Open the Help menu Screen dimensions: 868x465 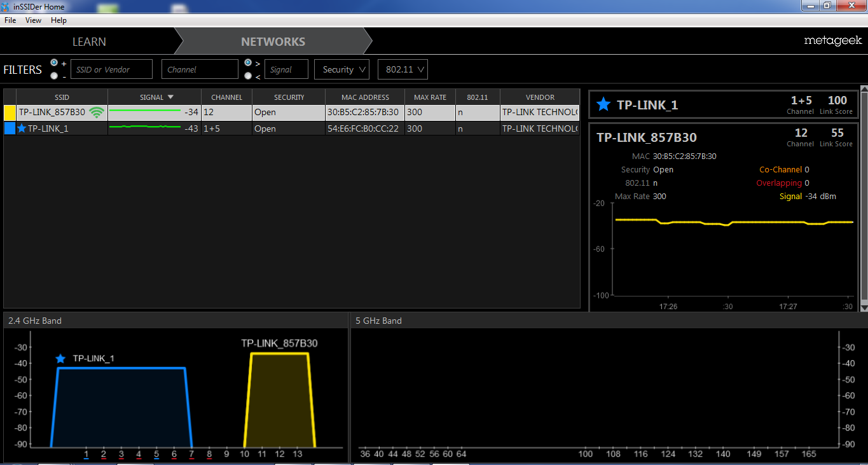[x=59, y=20]
